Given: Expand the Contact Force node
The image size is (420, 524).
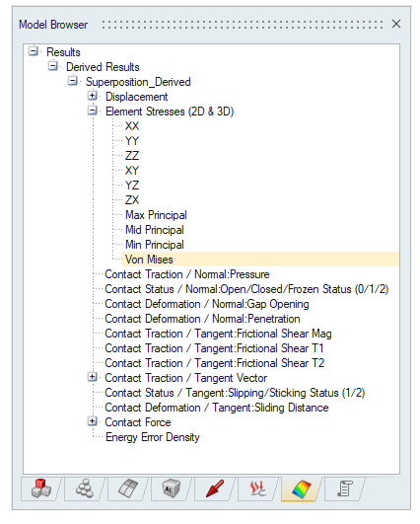Looking at the screenshot, I should point(92,421).
